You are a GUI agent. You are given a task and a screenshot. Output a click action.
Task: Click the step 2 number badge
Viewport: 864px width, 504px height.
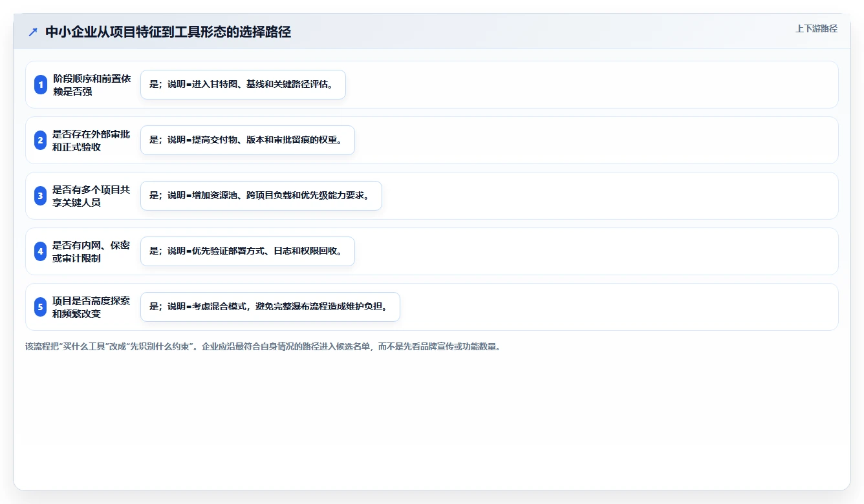point(41,140)
